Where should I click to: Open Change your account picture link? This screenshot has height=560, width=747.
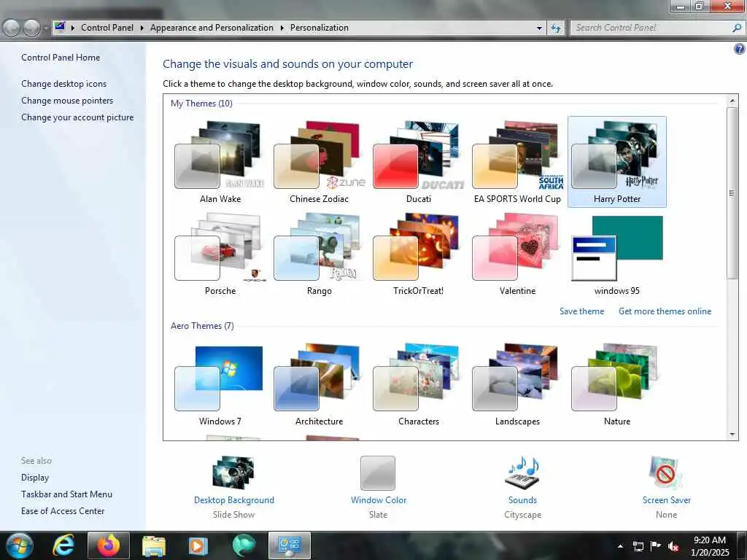pyautogui.click(x=77, y=117)
